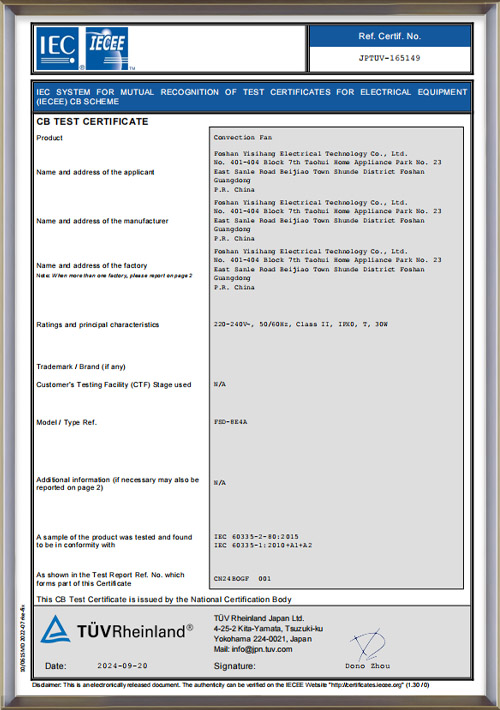This screenshot has height=710, width=500.
Task: Click the TÜV Rheinland Japan Ltd. address text
Action: click(269, 633)
